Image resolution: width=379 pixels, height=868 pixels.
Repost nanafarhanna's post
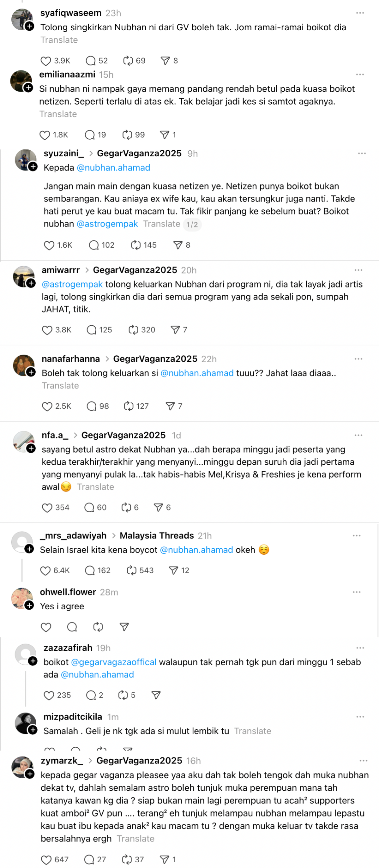[129, 407]
